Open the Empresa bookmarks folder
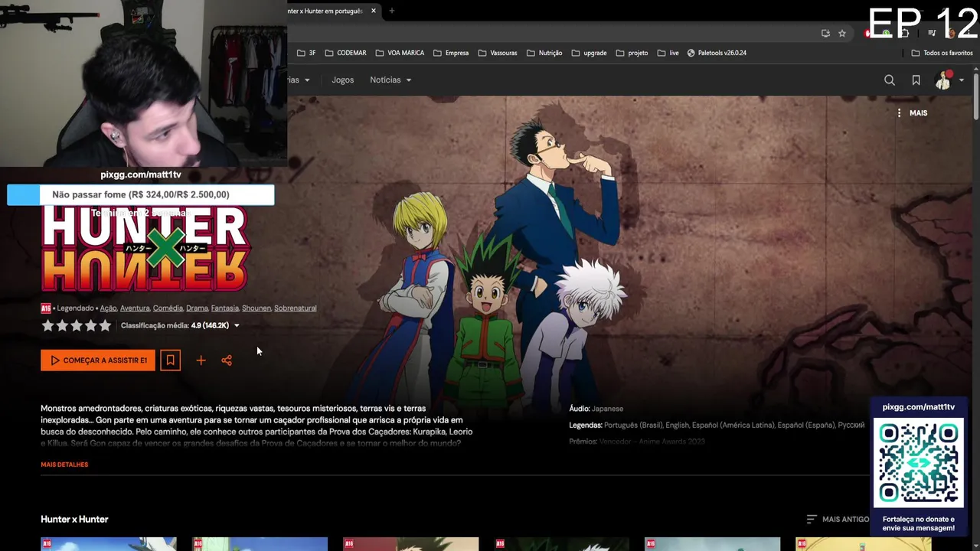 (451, 53)
